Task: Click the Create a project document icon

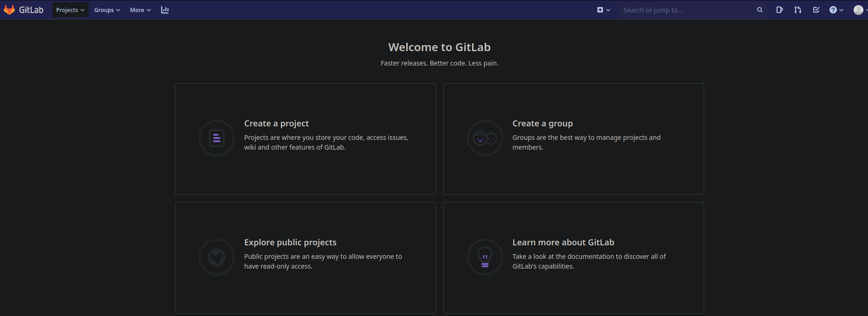Action: point(217,138)
